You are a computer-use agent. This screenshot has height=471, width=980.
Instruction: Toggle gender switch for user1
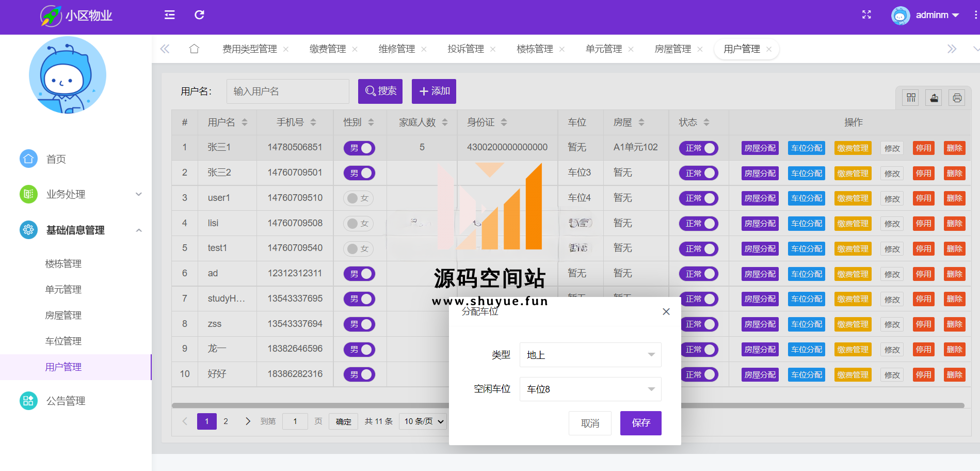(x=359, y=198)
